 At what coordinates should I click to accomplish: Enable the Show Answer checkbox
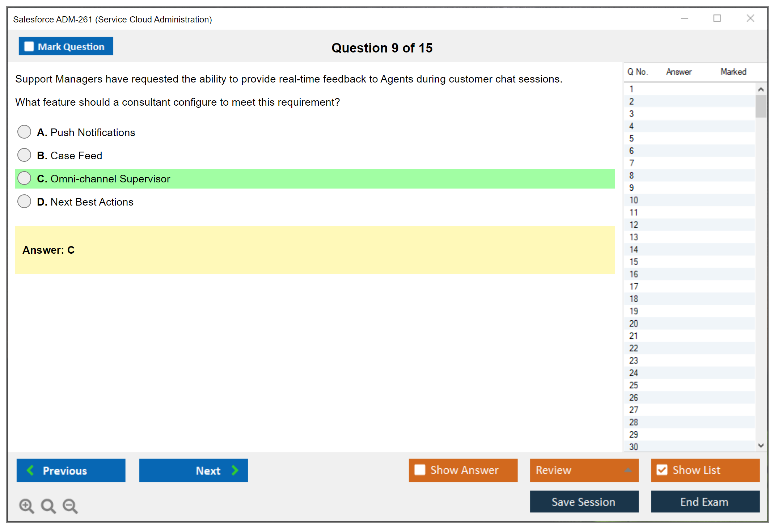pos(420,470)
